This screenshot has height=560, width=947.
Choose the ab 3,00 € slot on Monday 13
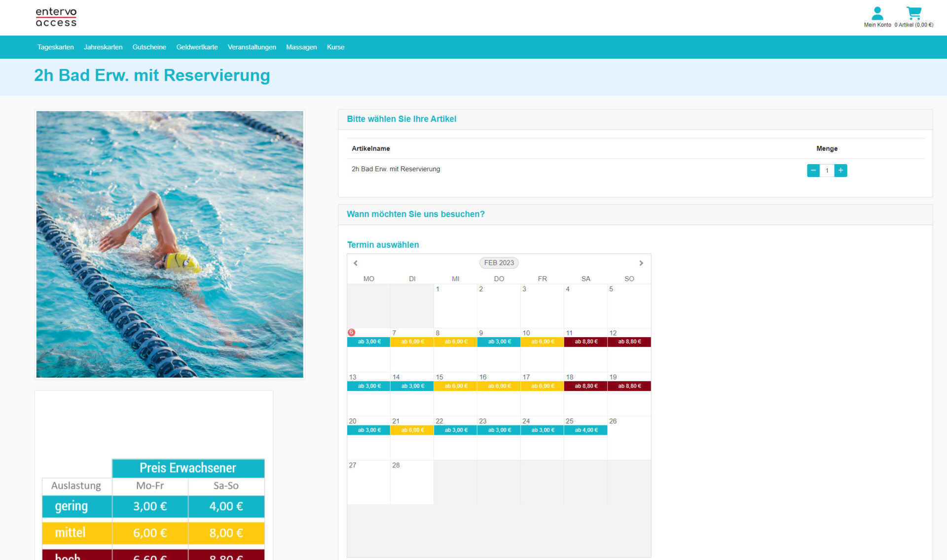coord(368,386)
